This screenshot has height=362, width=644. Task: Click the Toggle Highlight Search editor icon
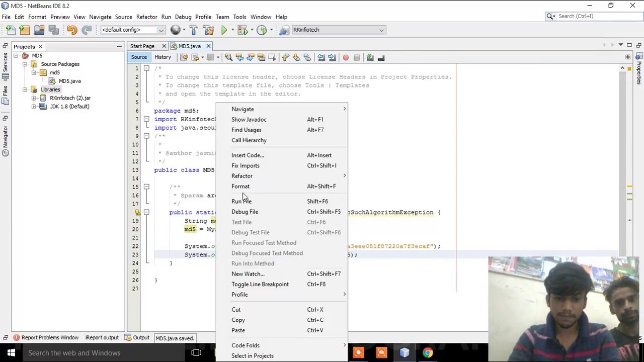coord(261,57)
